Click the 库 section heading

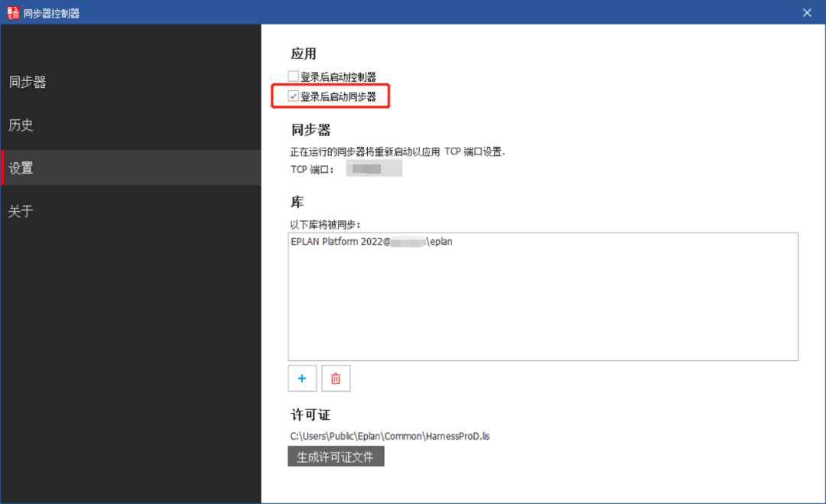pos(296,202)
